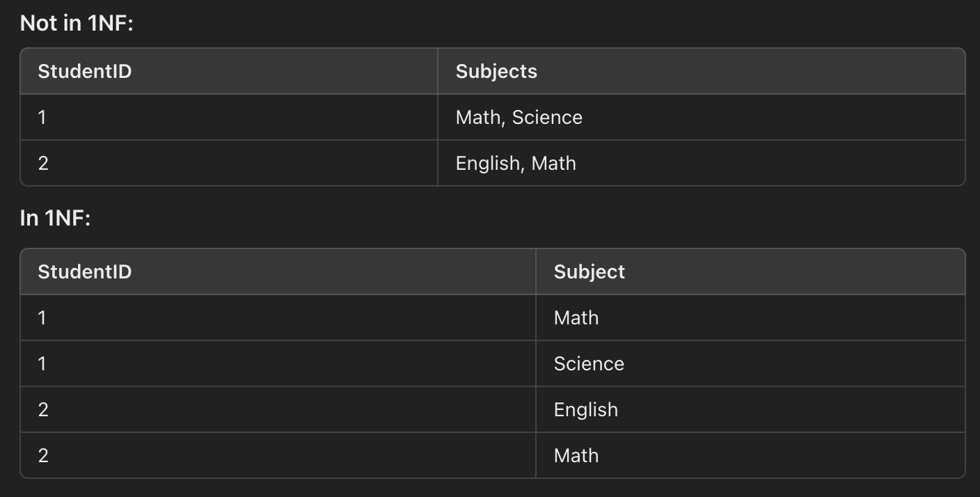Click StudentID 1 cell beside Math in 1NF table
Image resolution: width=980 pixels, height=497 pixels.
click(278, 317)
